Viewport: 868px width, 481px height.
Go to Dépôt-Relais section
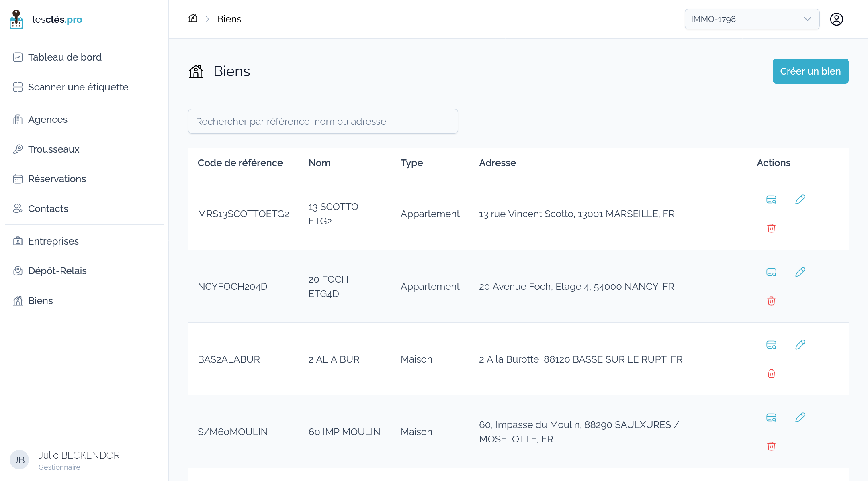[84, 271]
